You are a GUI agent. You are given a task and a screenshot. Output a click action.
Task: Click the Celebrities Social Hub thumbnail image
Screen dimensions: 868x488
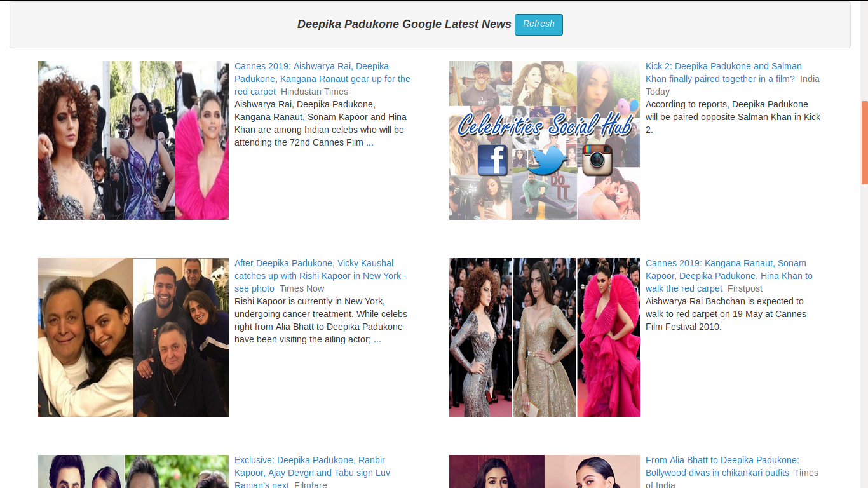[545, 140]
